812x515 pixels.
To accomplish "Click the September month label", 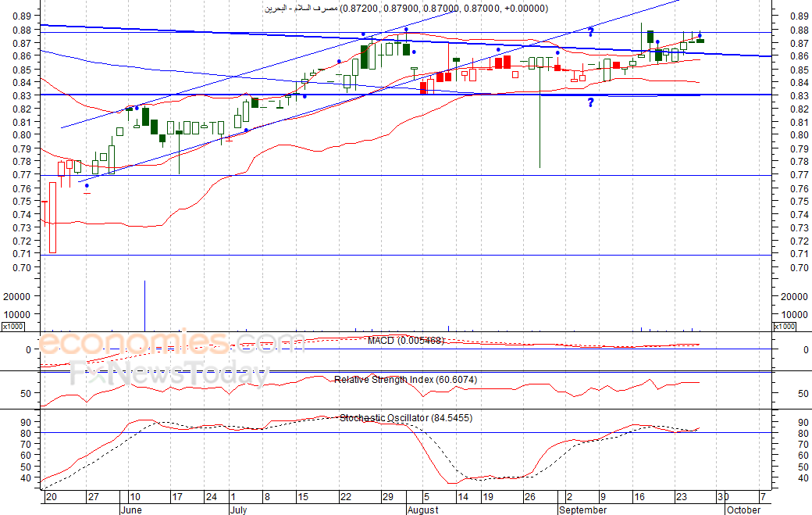I will 582,510.
